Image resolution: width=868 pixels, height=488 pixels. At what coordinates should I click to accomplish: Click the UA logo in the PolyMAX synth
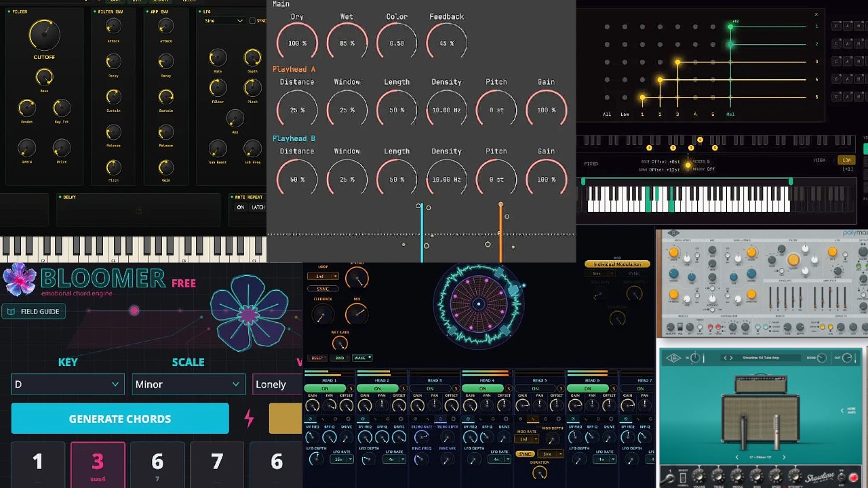tap(673, 233)
